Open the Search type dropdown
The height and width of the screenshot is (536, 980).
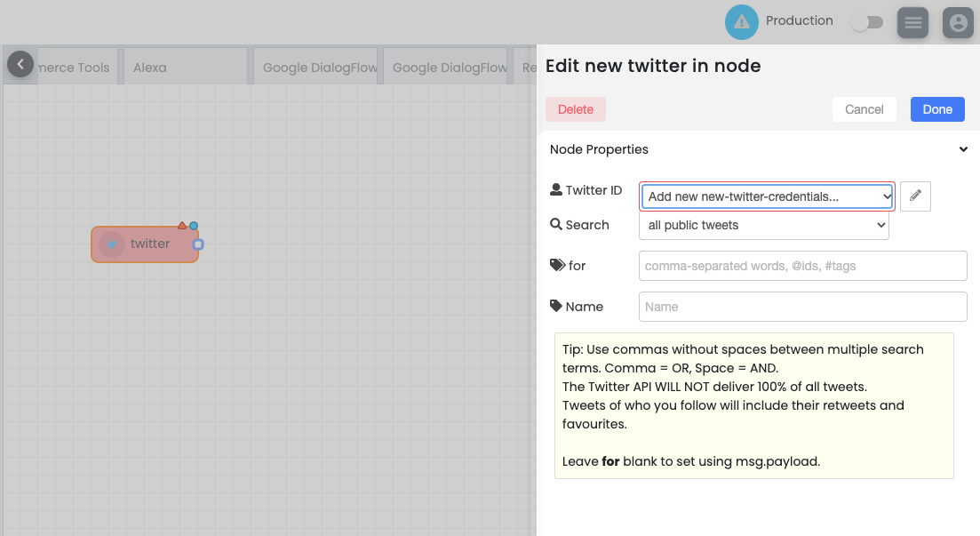point(764,225)
